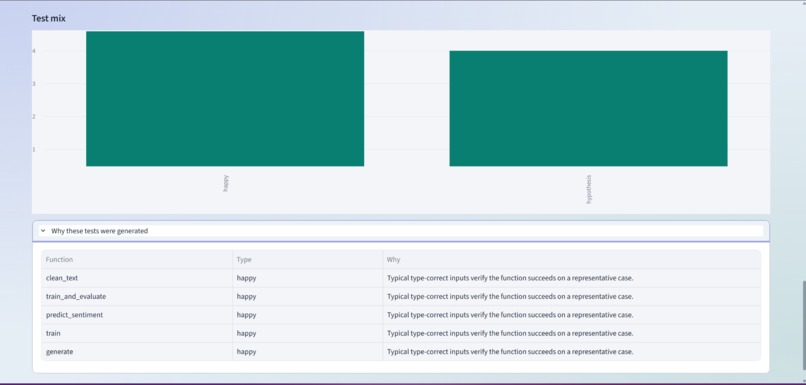Click the 'happy' type cell for train_and_evaluate
Image resolution: width=806 pixels, height=385 pixels.
(x=307, y=297)
